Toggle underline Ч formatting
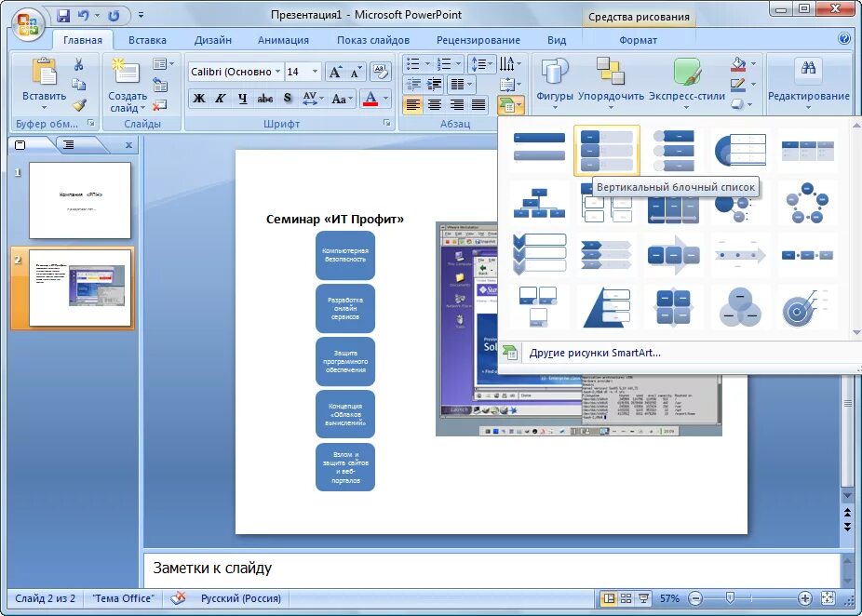Screen dimensions: 862x616 point(242,99)
